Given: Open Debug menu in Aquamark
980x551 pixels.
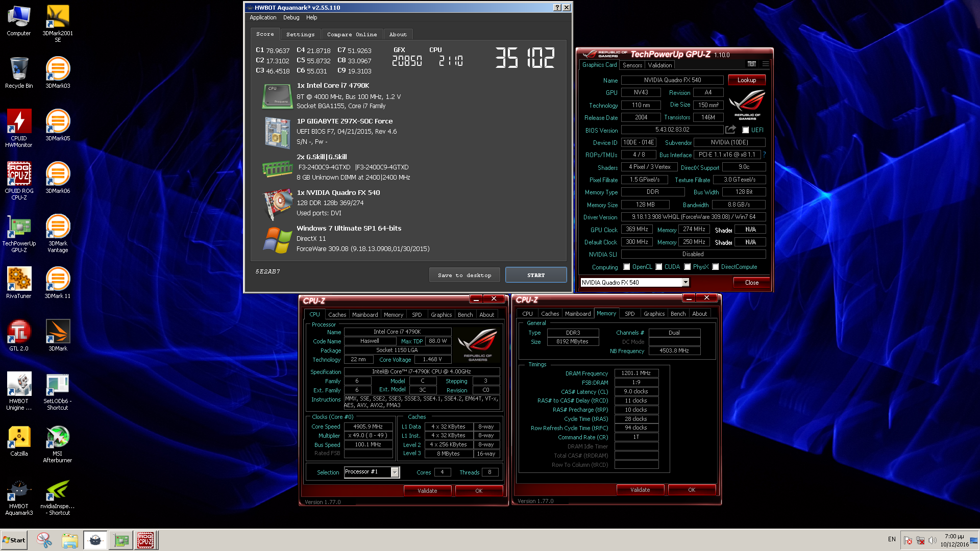Looking at the screenshot, I should (291, 17).
